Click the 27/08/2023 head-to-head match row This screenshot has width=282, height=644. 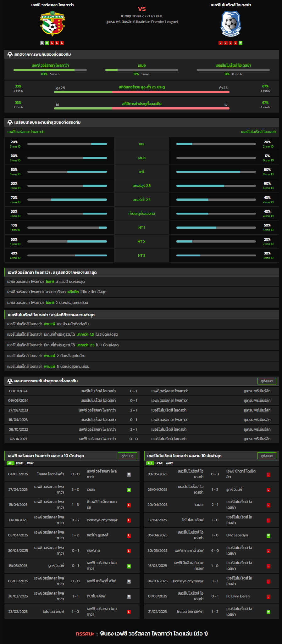coord(142,410)
